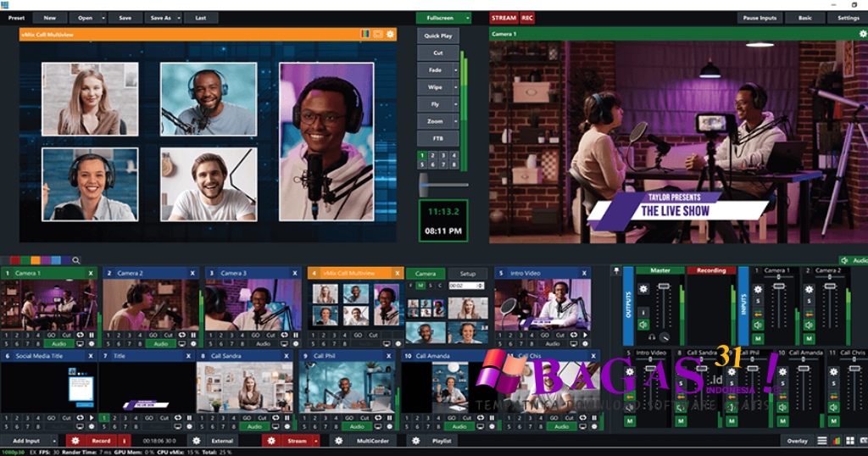Image resolution: width=868 pixels, height=456 pixels.
Task: Show list view layout icon in bottom bar
Action: (822, 441)
